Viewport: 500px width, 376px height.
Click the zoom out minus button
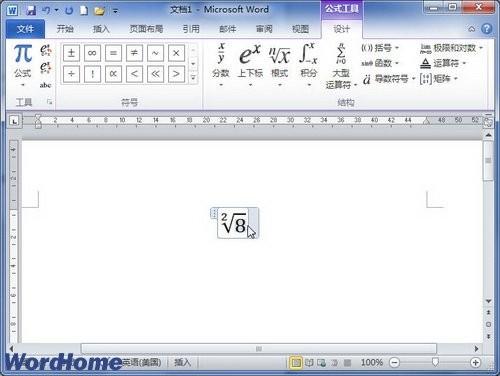pos(394,362)
